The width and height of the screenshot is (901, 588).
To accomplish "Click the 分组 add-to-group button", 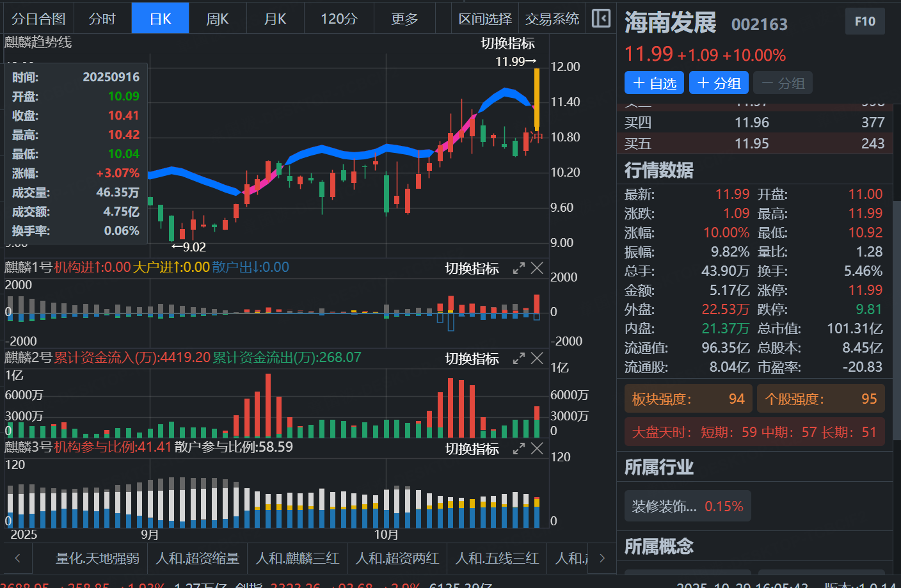I will coord(719,83).
